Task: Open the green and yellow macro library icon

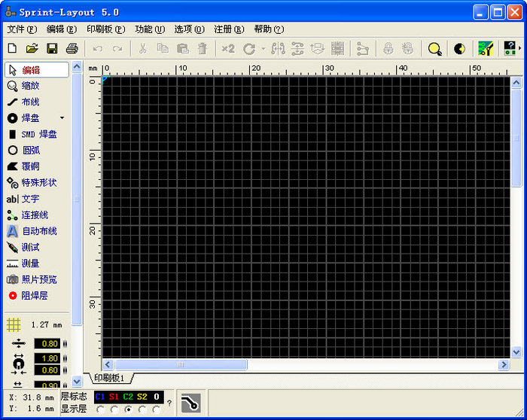Action: 486,49
